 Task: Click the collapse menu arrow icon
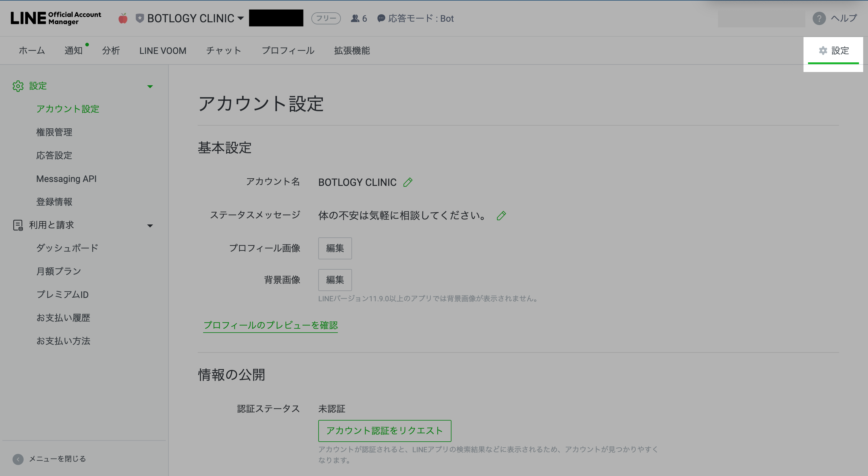pyautogui.click(x=18, y=459)
